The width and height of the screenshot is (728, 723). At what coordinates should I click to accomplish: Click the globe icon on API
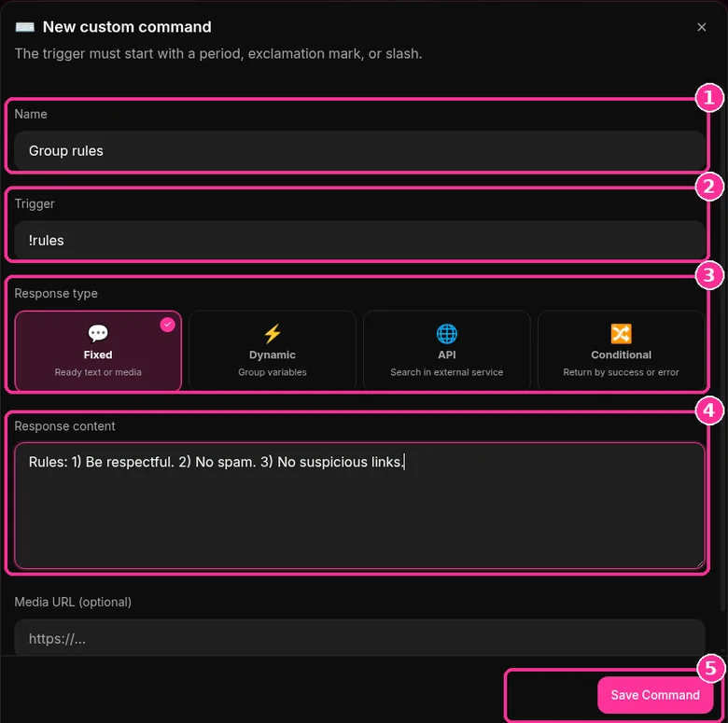click(447, 333)
